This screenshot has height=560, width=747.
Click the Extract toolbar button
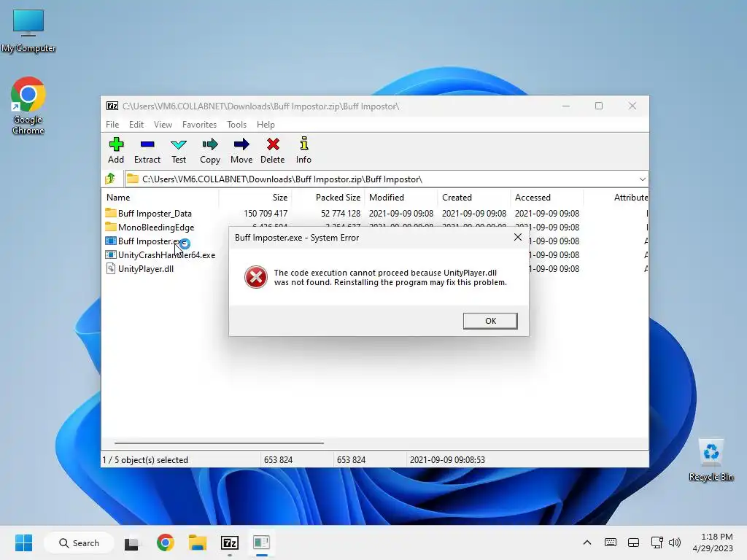147,150
